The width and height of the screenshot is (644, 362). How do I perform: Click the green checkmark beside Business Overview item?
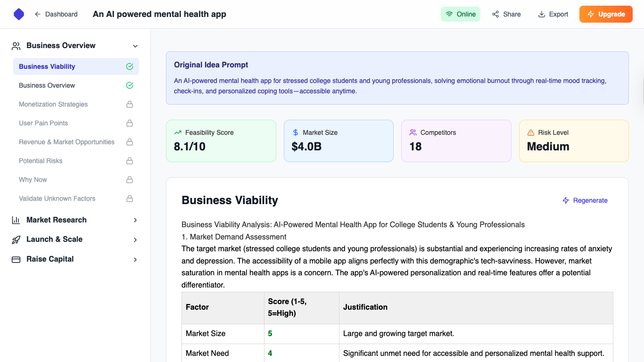[130, 85]
